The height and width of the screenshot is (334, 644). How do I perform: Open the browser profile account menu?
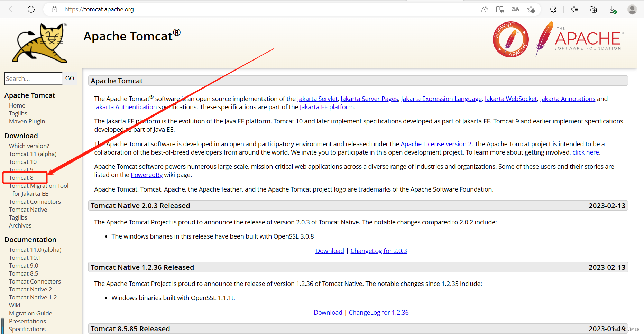[x=632, y=9]
